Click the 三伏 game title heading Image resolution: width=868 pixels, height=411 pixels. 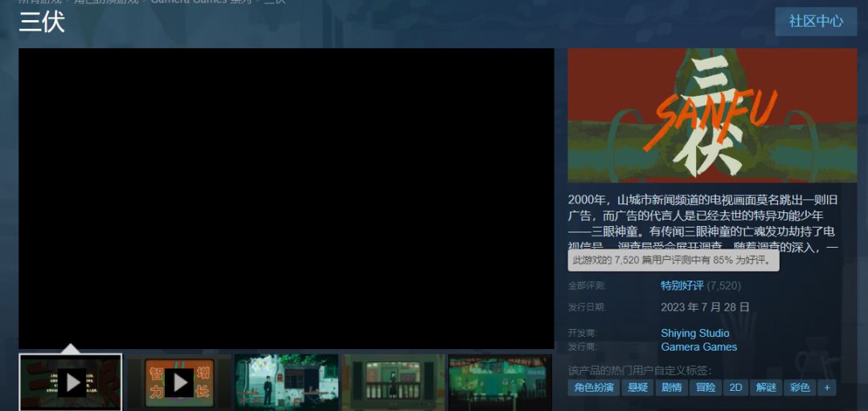click(42, 23)
